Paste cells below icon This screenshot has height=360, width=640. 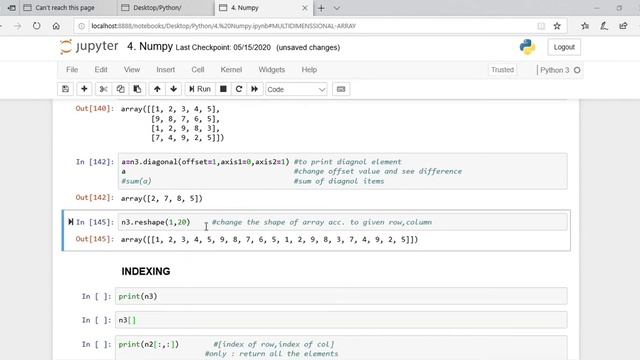(137, 89)
